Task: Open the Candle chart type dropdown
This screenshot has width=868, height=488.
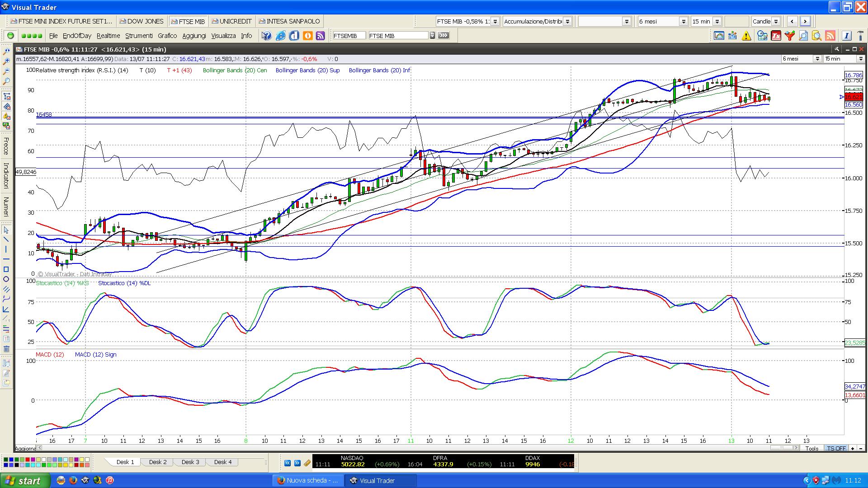Action: (776, 21)
